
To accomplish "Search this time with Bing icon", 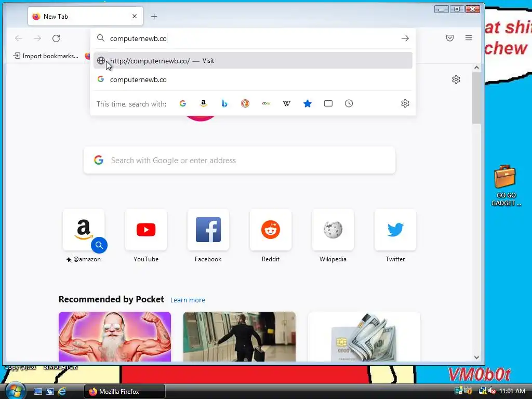I will click(x=224, y=103).
